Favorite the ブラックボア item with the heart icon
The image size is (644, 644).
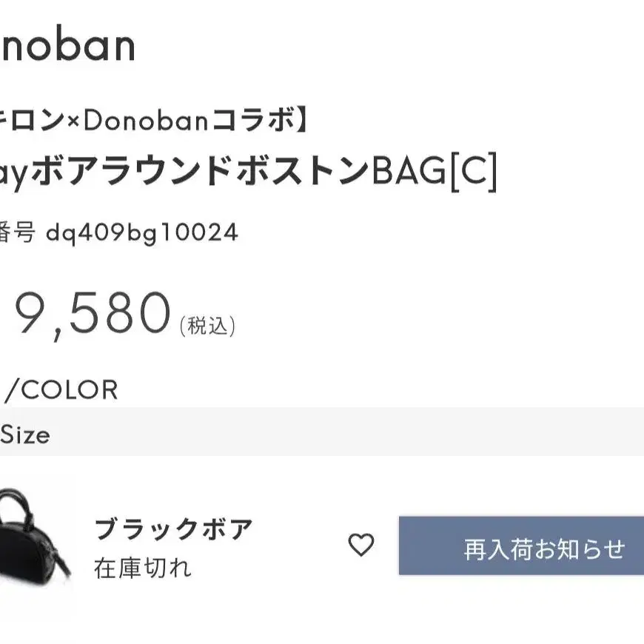[361, 545]
